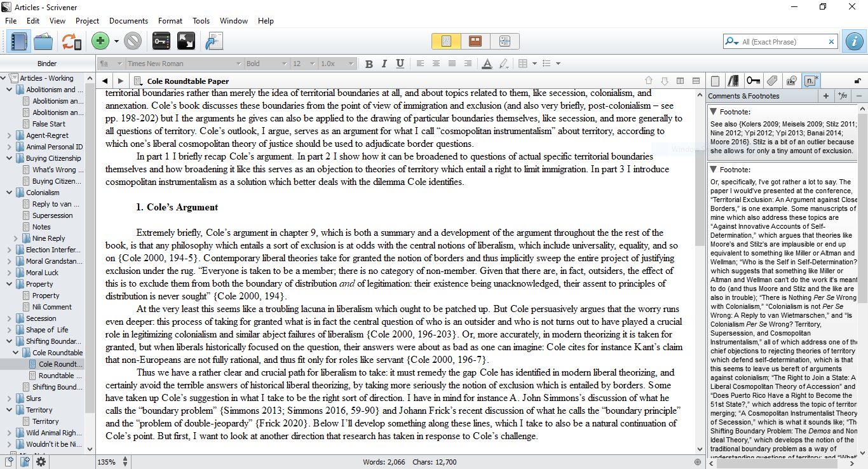This screenshot has height=469, width=868.
Task: Open the Add item dropdown arrow
Action: (116, 42)
